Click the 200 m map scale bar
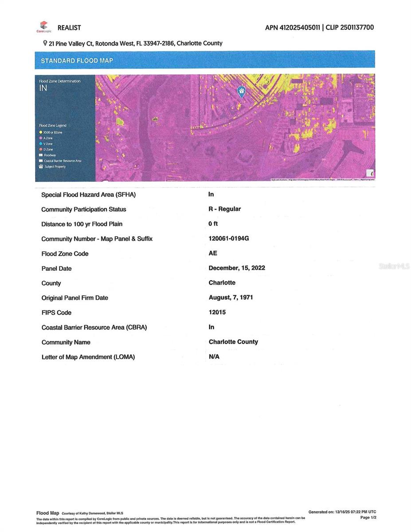This screenshot has width=411, height=532. [x=344, y=180]
